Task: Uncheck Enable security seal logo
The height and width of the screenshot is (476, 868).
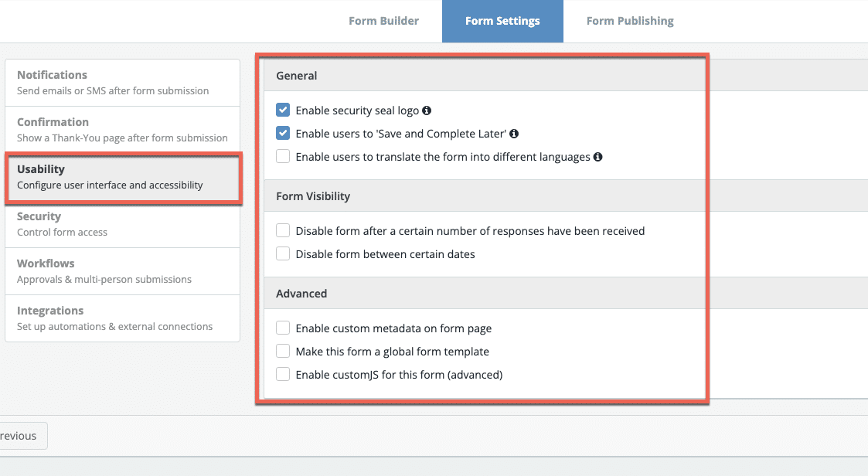Action: 283,110
